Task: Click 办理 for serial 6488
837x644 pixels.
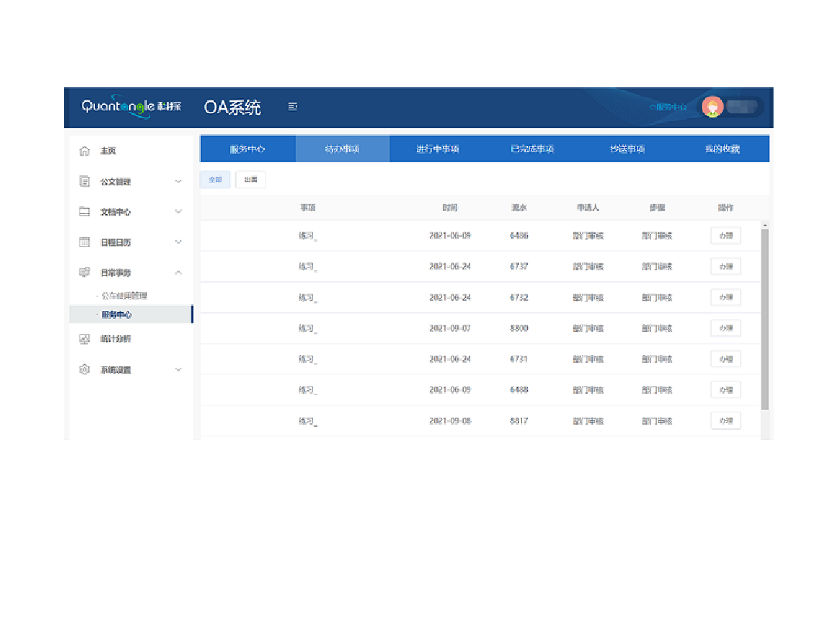Action: point(726,390)
